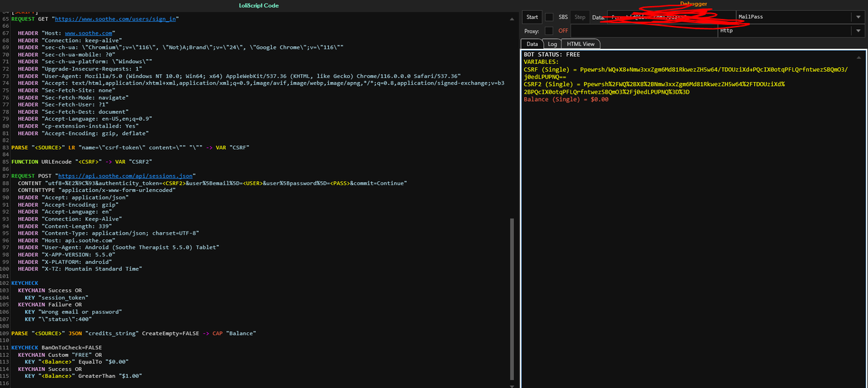Click the Soothe Therapist User-Agent header line

(118, 248)
